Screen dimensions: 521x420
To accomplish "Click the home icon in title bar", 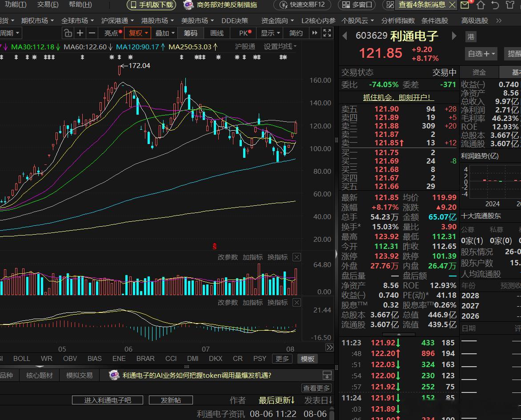I will [481, 4].
